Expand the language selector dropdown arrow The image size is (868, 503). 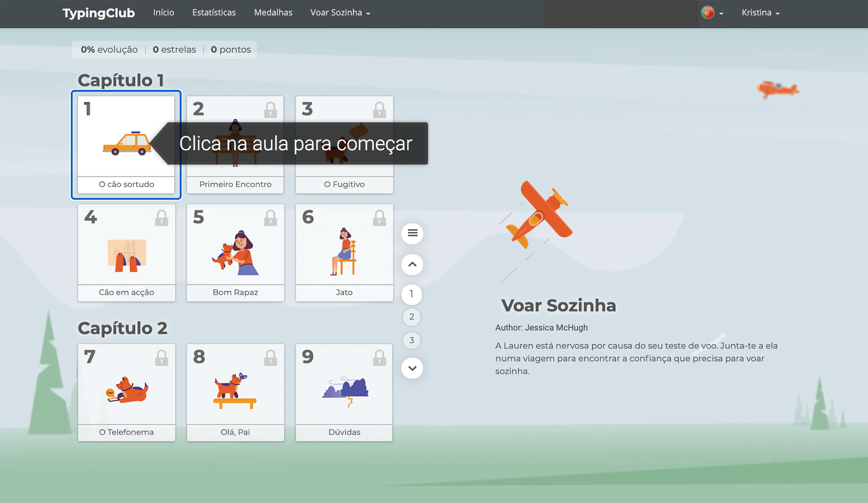[721, 14]
